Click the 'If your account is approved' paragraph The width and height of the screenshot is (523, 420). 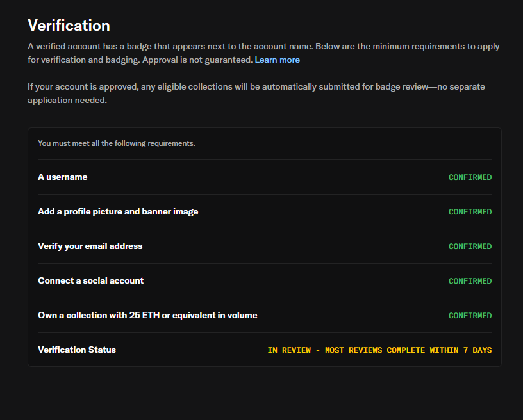256,93
